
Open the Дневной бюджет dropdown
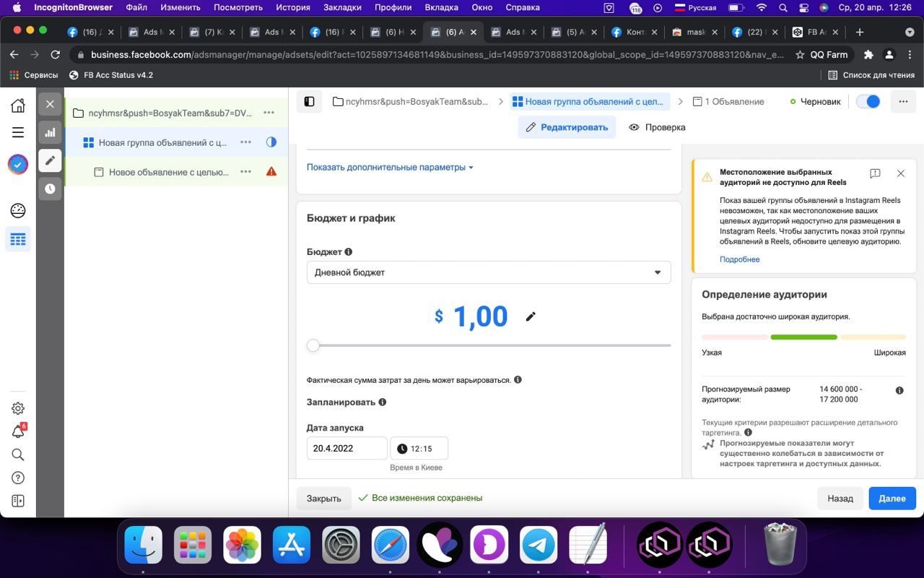tap(489, 272)
